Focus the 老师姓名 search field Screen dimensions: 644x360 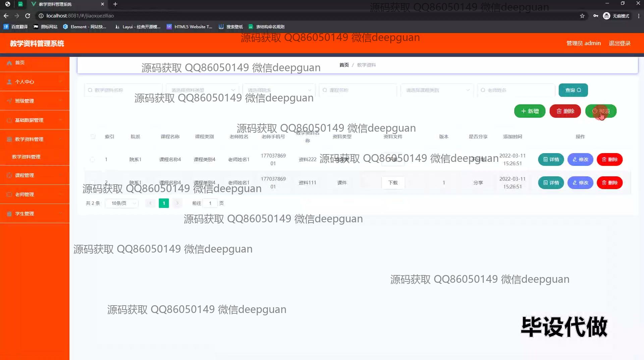click(516, 90)
